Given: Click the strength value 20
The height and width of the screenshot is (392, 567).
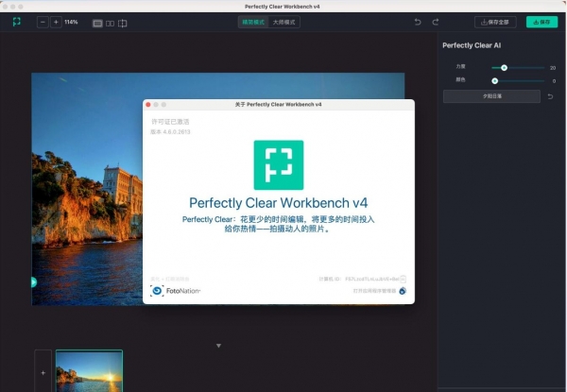Looking at the screenshot, I should [553, 68].
